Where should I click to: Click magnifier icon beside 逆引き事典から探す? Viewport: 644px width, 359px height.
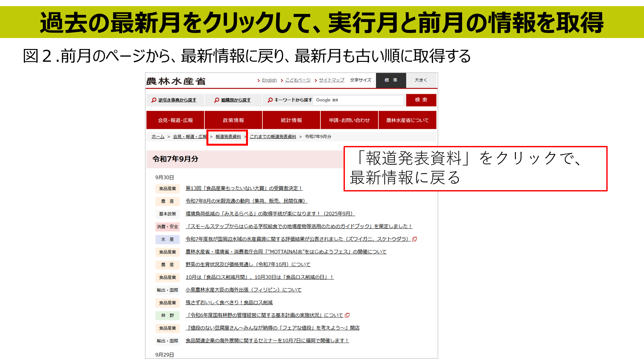[154, 100]
